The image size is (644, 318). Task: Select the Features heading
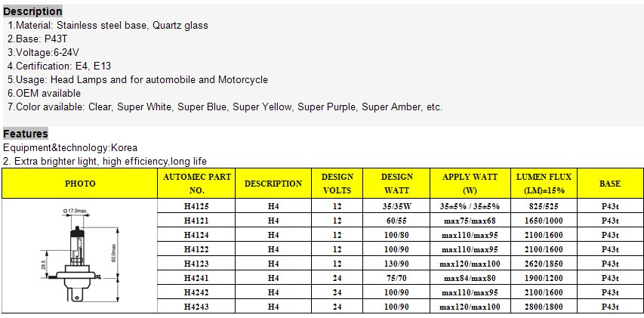pos(26,134)
